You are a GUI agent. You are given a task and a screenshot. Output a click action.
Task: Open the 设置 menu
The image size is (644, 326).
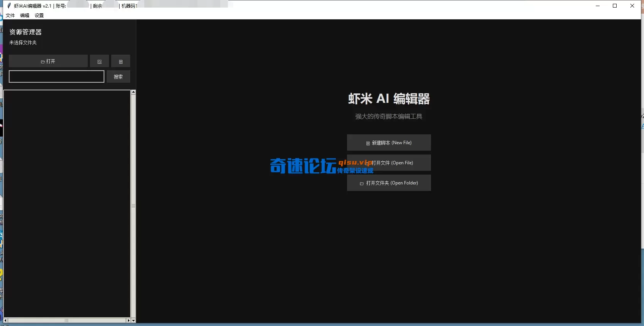(39, 16)
